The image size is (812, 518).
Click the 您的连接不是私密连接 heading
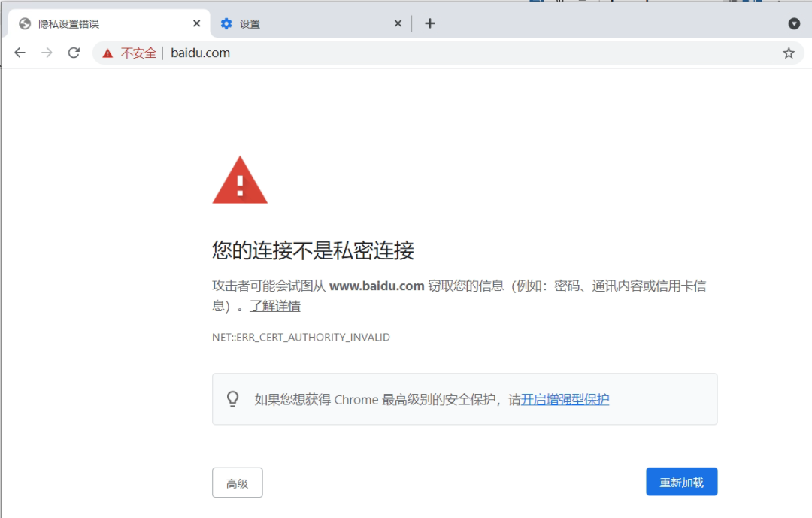point(313,250)
